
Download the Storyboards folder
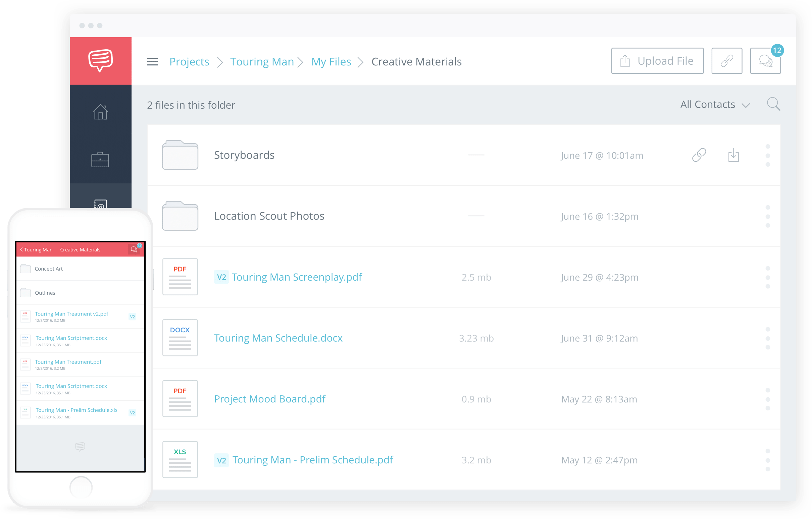pyautogui.click(x=734, y=155)
